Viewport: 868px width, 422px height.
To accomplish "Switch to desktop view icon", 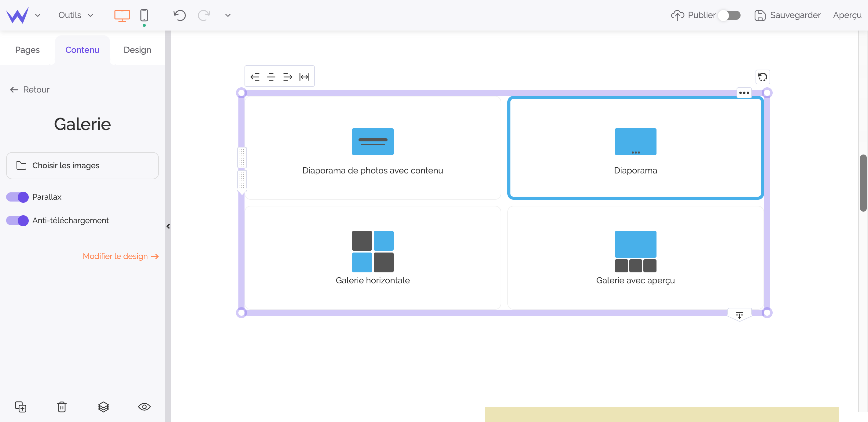I will (x=122, y=16).
